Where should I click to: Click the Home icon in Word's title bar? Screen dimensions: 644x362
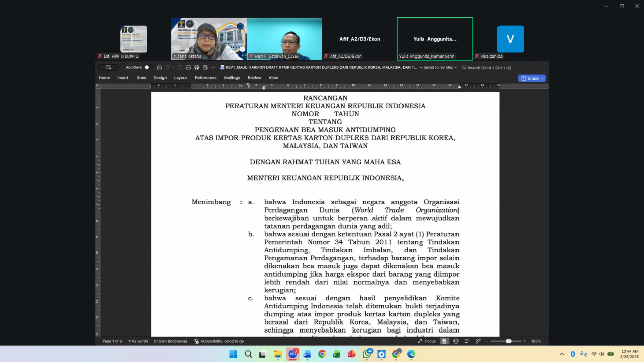coord(159,67)
